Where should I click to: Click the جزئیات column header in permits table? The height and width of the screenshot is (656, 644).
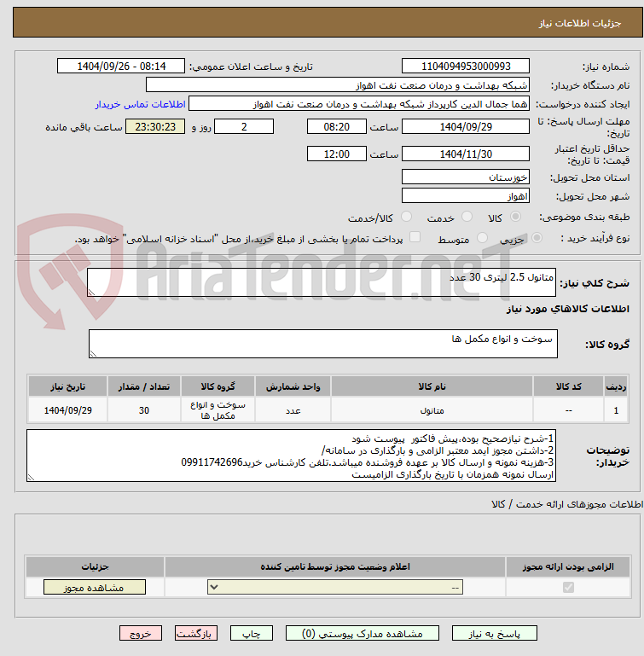point(95,566)
